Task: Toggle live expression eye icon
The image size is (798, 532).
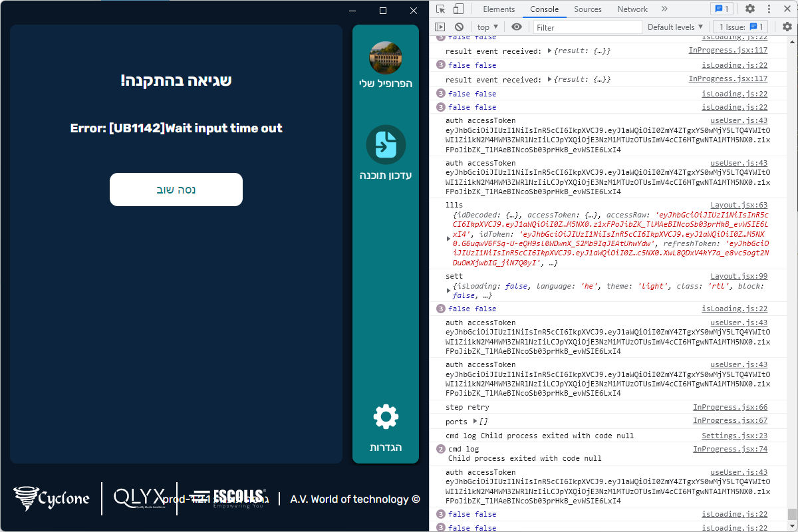Action: tap(517, 27)
